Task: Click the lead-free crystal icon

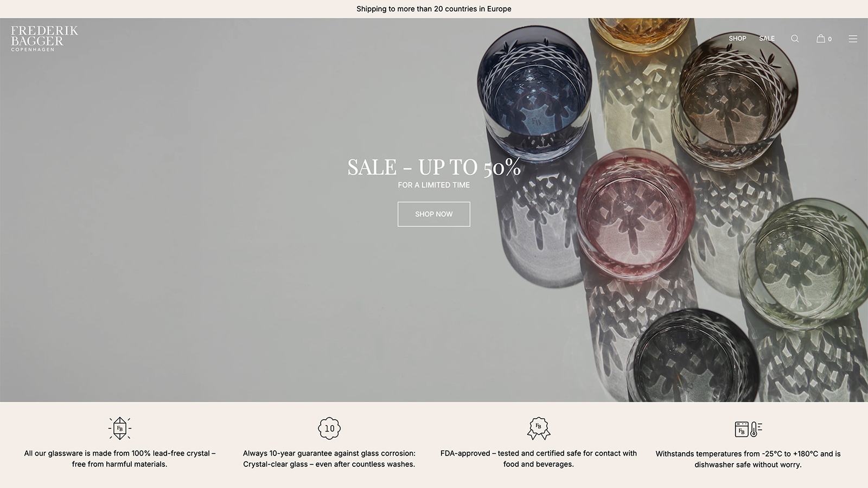Action: coord(120,428)
